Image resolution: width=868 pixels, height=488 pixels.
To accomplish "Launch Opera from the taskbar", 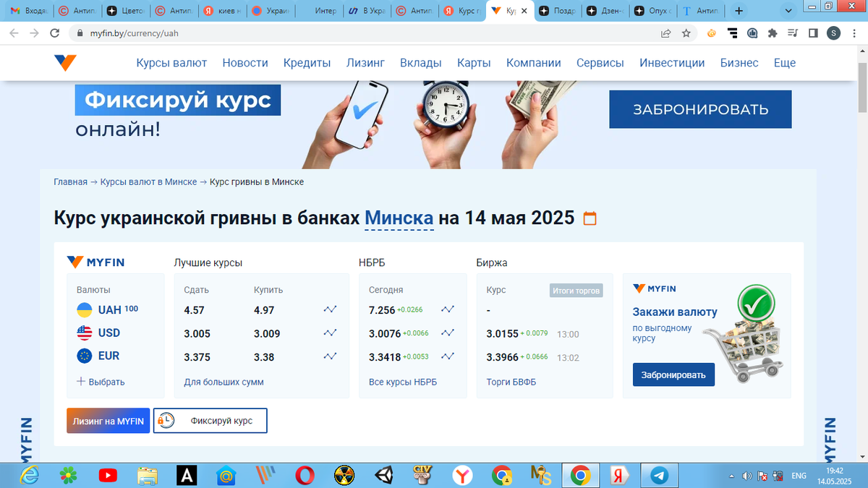I will point(305,475).
